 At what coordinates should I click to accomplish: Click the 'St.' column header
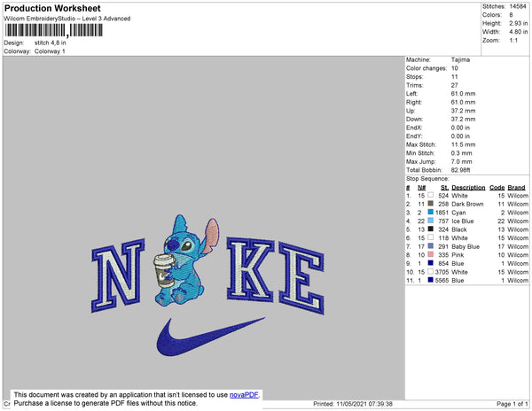click(x=445, y=187)
